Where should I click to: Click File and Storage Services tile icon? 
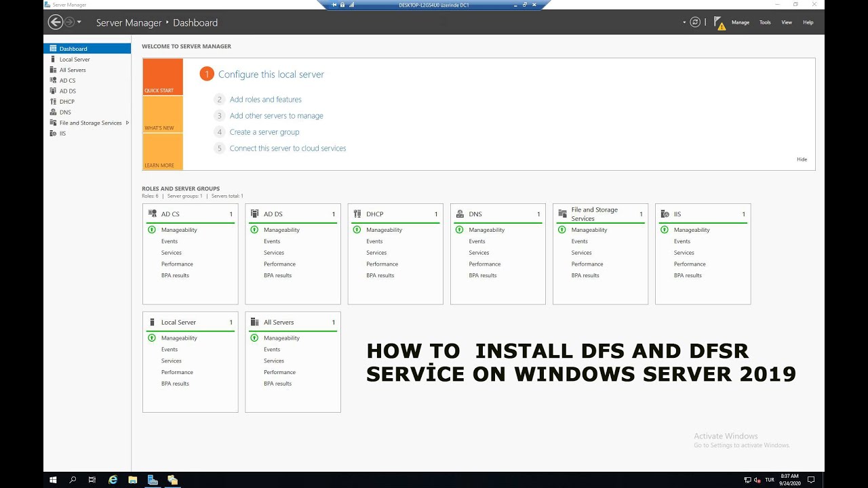562,213
